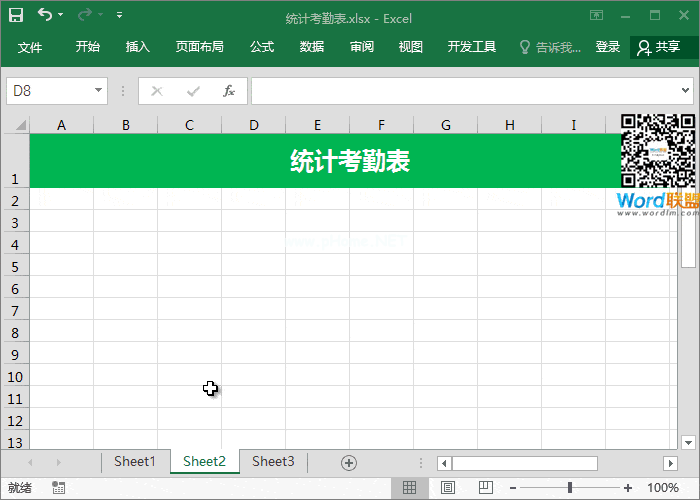
Task: Expand the Name Box dropdown arrow
Action: pyautogui.click(x=98, y=91)
